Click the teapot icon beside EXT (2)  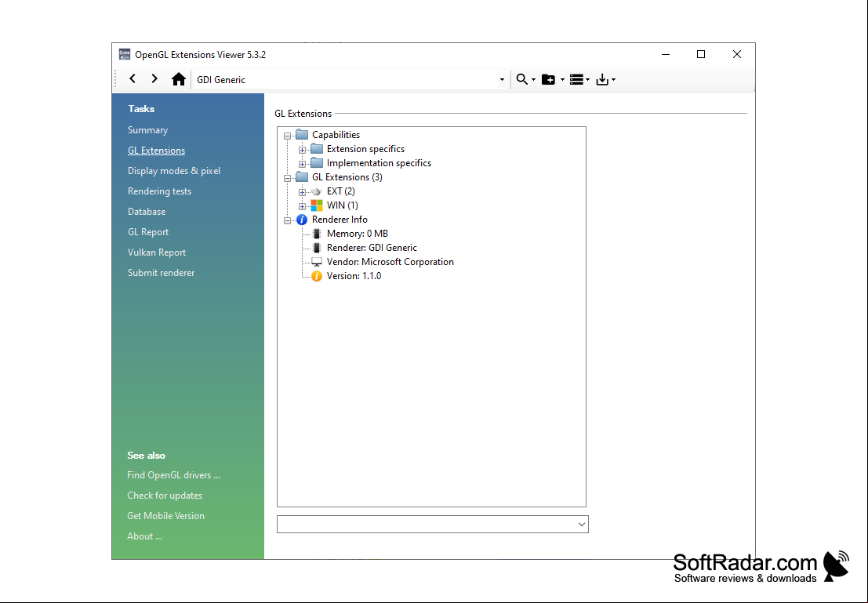316,191
